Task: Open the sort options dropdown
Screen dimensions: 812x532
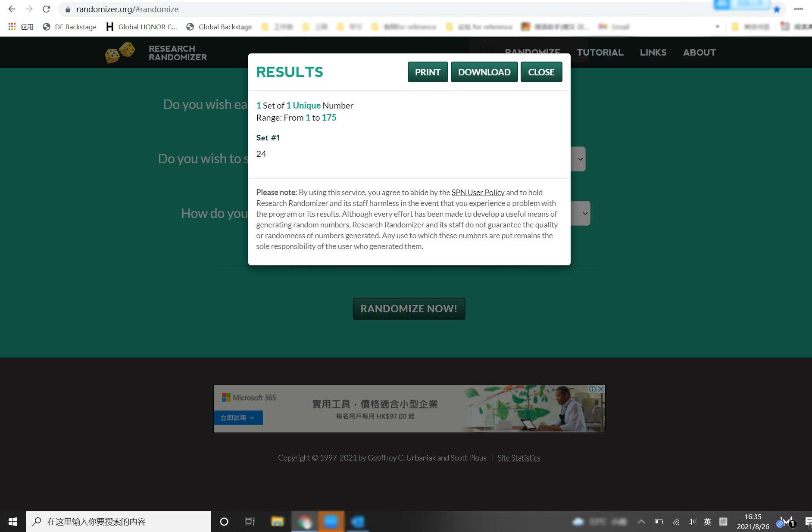Action: (580, 159)
